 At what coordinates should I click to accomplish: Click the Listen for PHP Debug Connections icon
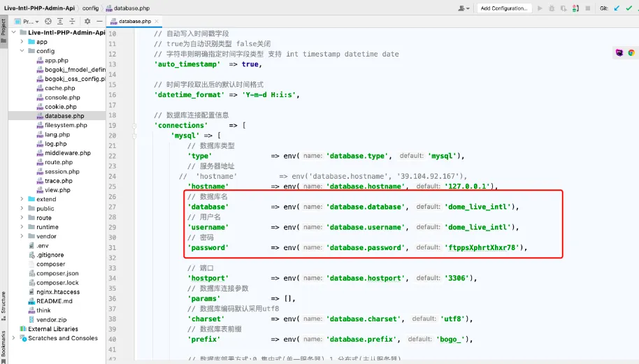575,8
